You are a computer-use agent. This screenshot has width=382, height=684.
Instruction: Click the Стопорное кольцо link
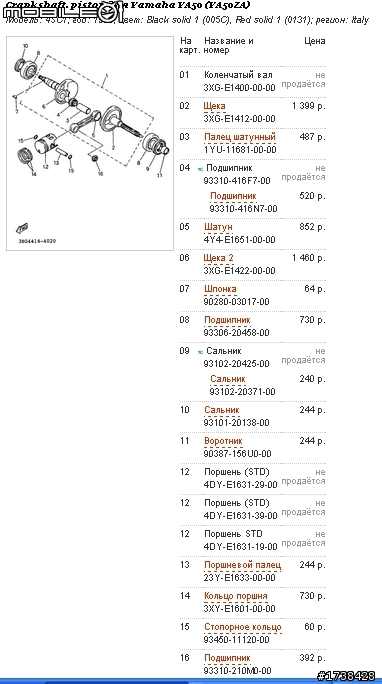coord(243,627)
